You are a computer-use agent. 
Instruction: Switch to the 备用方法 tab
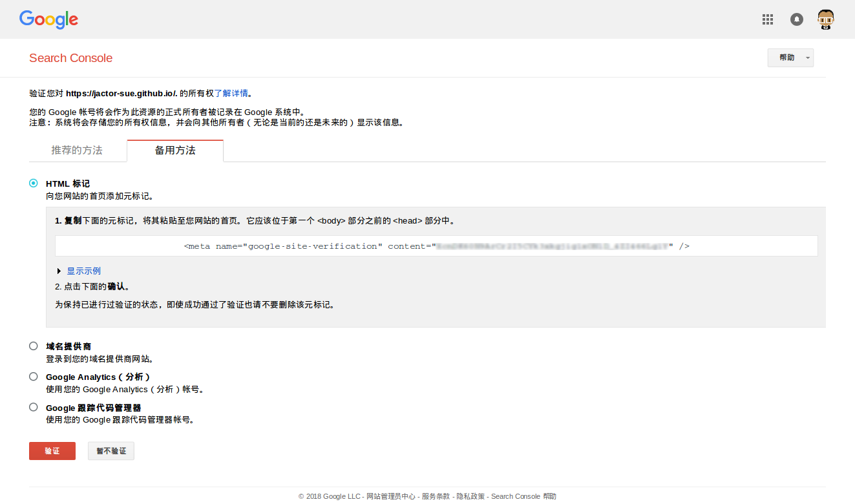coord(175,151)
